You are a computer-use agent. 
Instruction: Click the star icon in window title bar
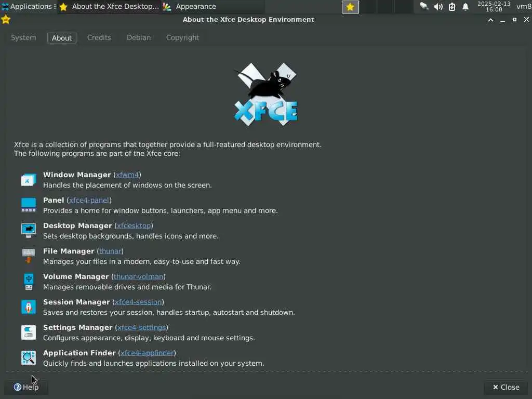tap(6, 20)
